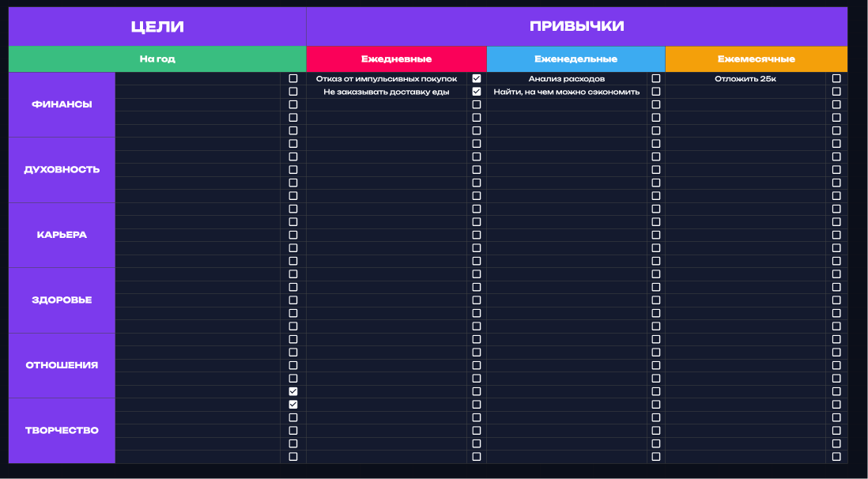Select the ПРИВЫЧКИ header cell
Screen dimensions: 868x479
pos(576,27)
